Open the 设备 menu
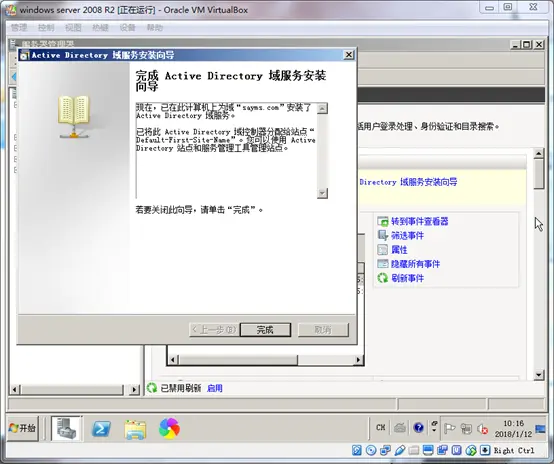 point(127,28)
